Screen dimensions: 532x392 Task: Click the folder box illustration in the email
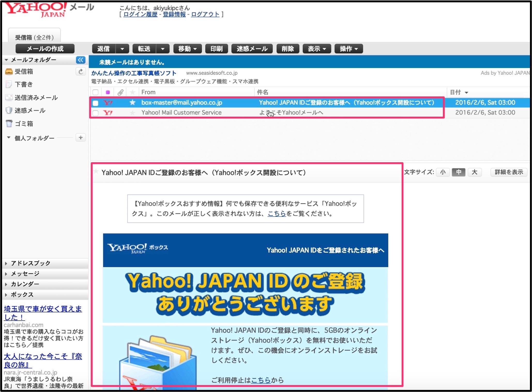(158, 362)
